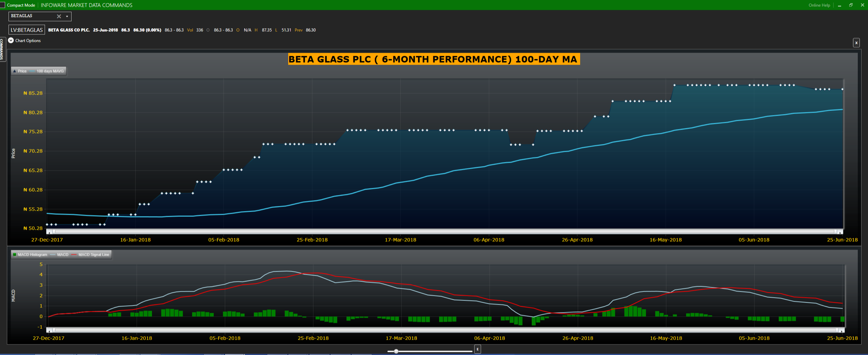868x355 pixels.
Task: Click 06-Apr-2018 on the price chart axis
Action: [489, 240]
